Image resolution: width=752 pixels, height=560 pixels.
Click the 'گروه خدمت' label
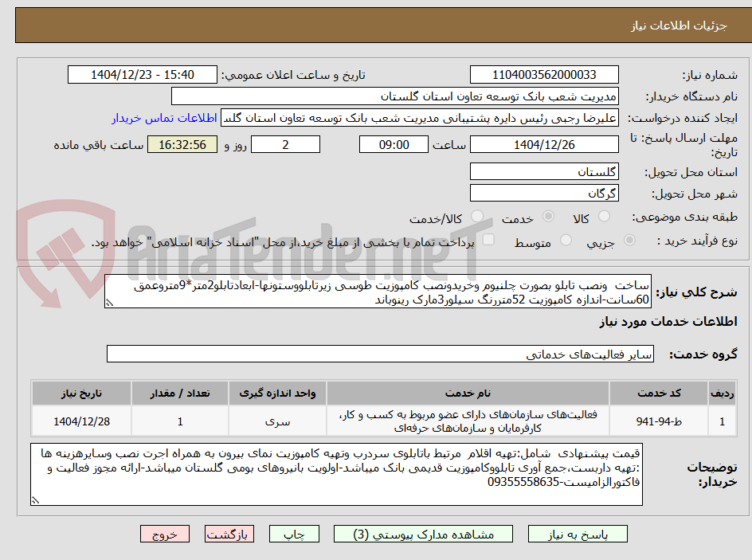pos(703,354)
